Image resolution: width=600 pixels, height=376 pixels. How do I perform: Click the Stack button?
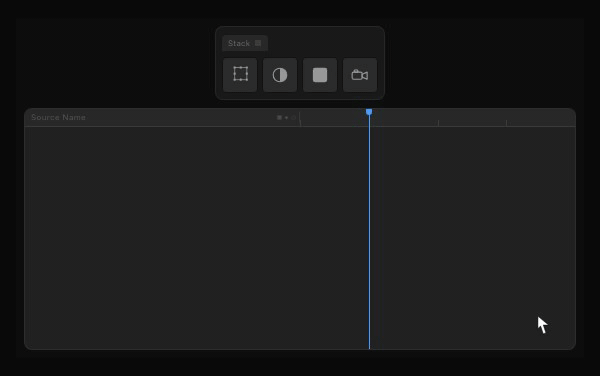(x=245, y=43)
